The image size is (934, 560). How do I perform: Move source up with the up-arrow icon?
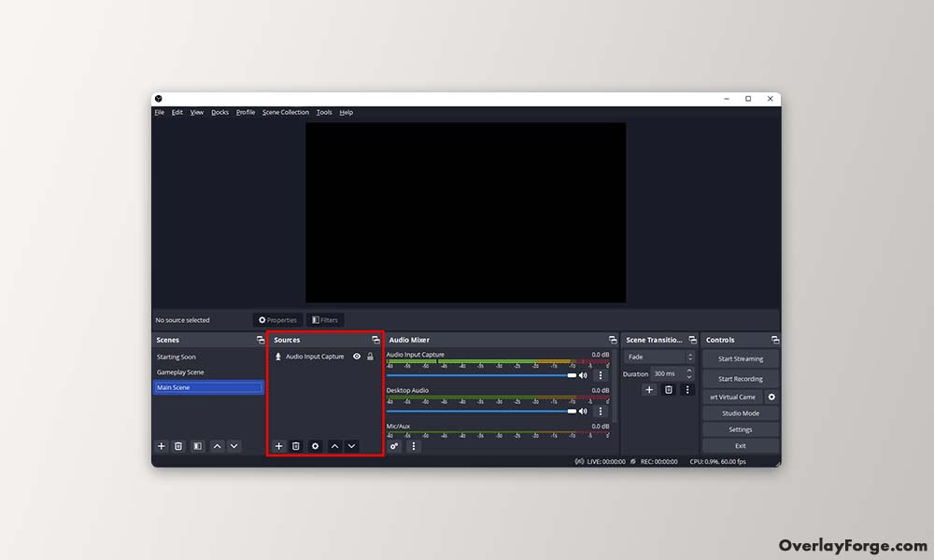coord(334,446)
